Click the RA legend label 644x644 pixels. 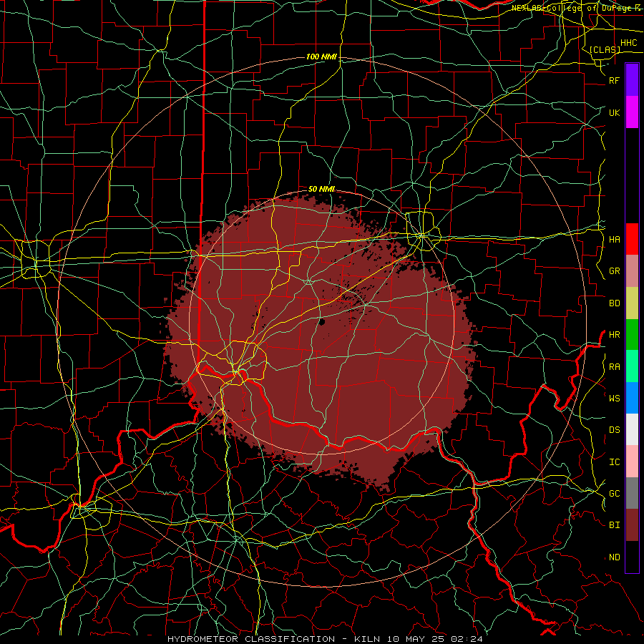tap(614, 366)
